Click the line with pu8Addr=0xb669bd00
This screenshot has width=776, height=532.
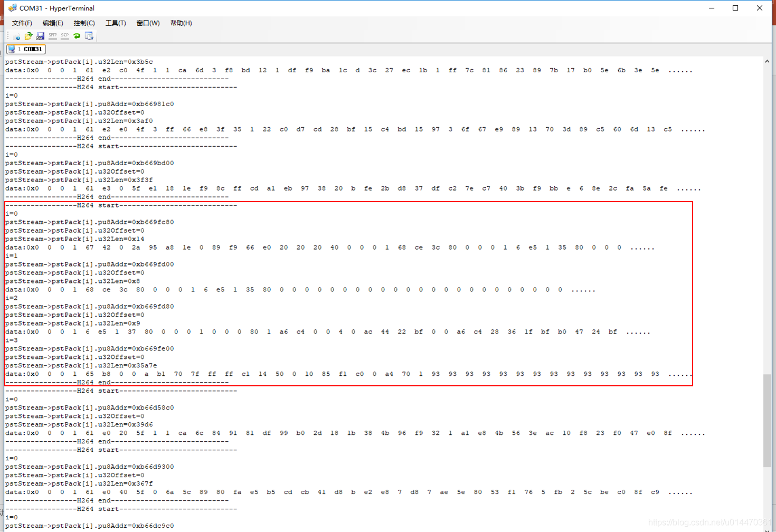tap(90, 163)
